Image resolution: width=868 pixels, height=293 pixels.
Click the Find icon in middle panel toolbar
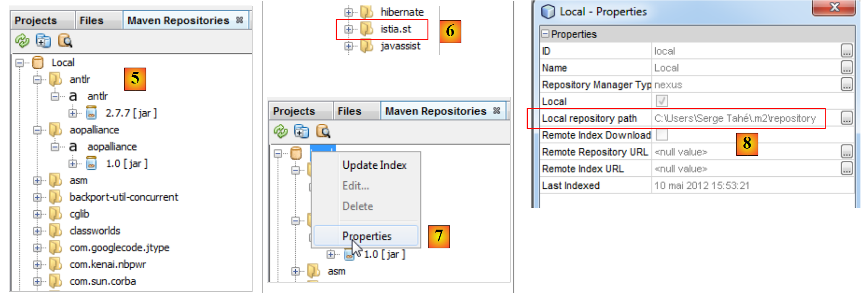pyautogui.click(x=323, y=131)
